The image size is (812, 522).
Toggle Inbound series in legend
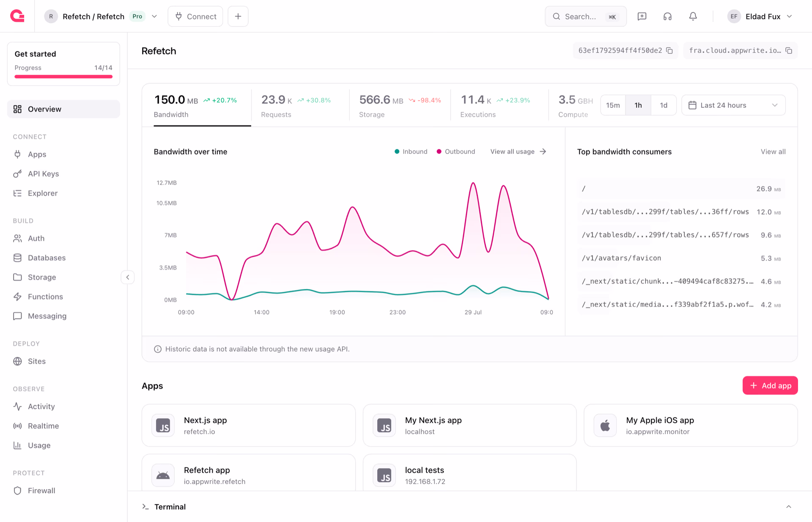coord(411,151)
